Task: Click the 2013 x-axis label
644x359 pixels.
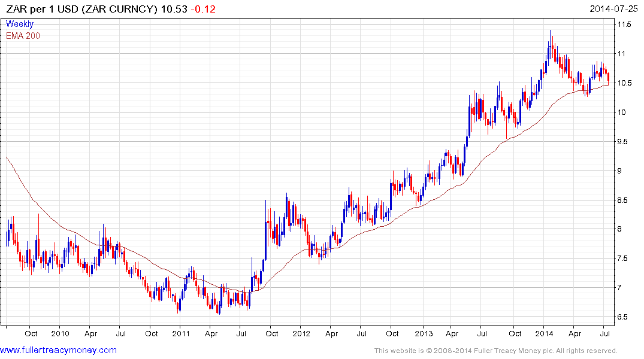Action: coord(424,333)
